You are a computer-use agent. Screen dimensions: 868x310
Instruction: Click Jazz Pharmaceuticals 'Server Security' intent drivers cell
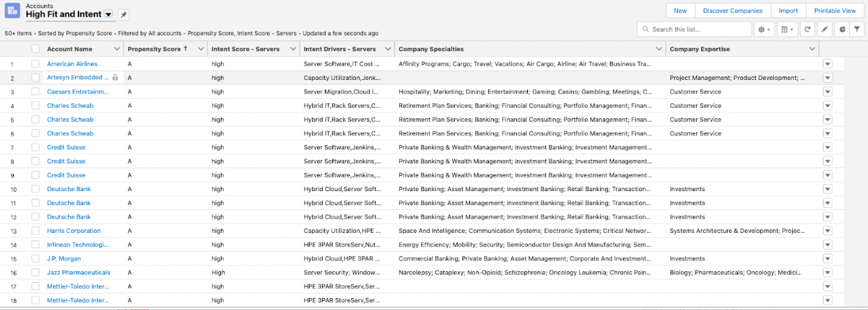tap(341, 272)
